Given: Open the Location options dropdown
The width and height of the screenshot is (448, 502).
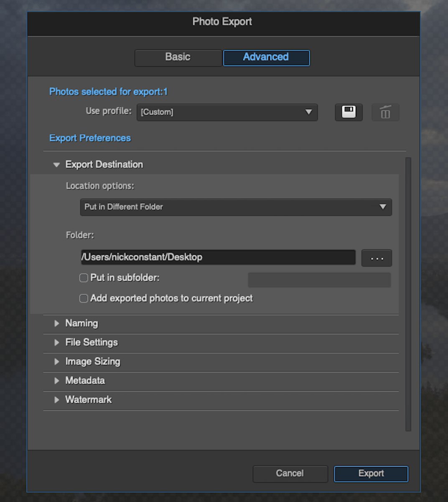Looking at the screenshot, I should tap(236, 207).
